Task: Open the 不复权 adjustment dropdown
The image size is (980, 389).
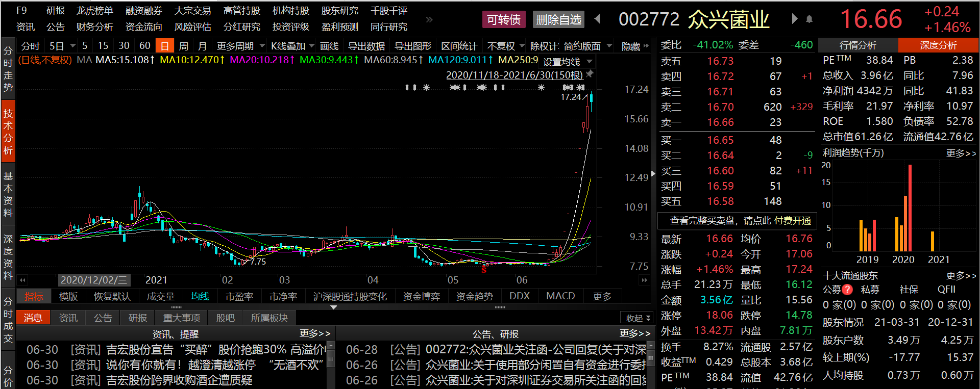Action: [522, 46]
